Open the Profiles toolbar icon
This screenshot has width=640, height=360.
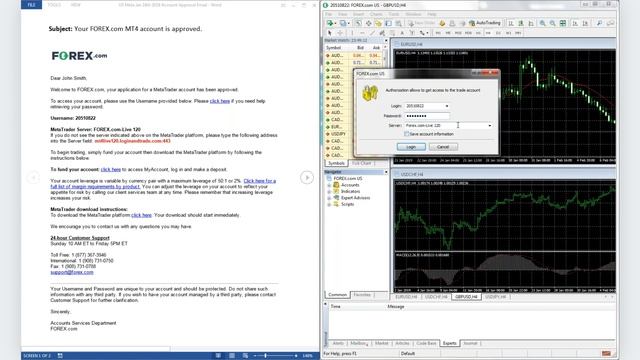[x=342, y=23]
